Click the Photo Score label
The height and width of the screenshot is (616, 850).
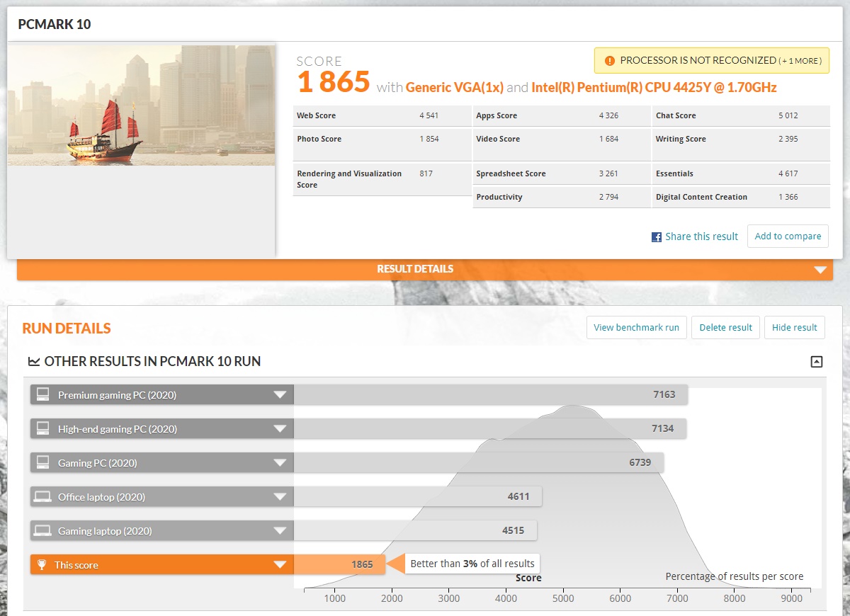pyautogui.click(x=319, y=139)
